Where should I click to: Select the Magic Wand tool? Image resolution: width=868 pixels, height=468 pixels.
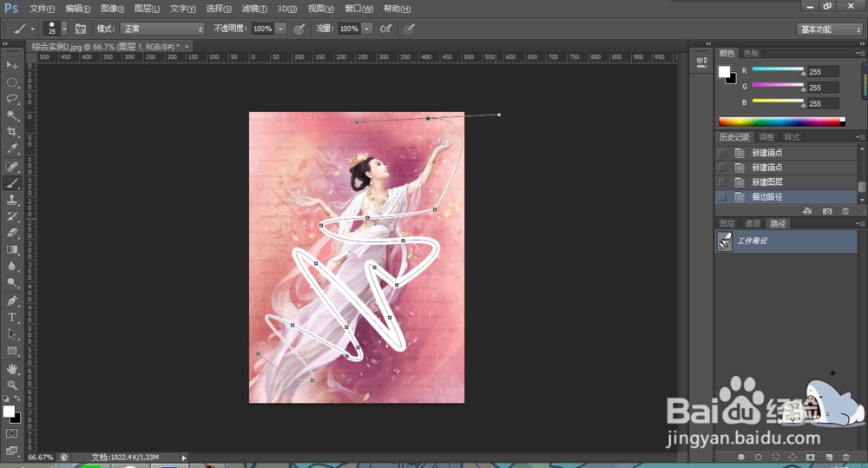[x=11, y=115]
